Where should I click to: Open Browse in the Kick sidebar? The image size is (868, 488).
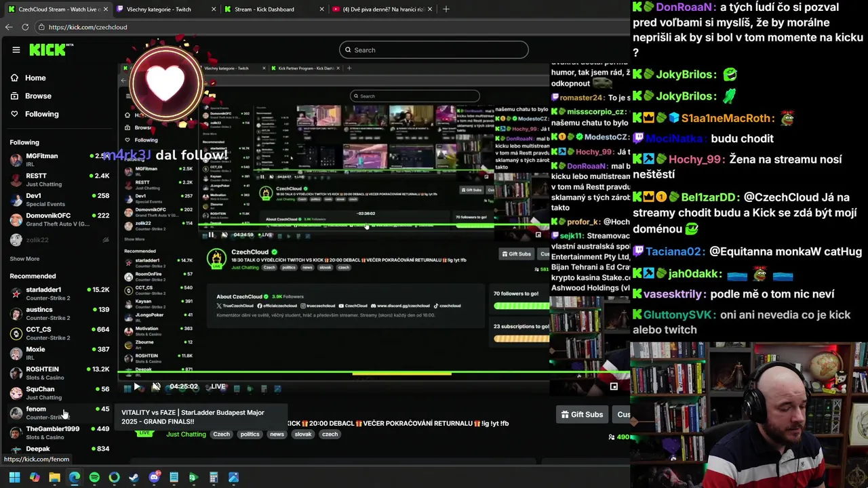tap(38, 96)
